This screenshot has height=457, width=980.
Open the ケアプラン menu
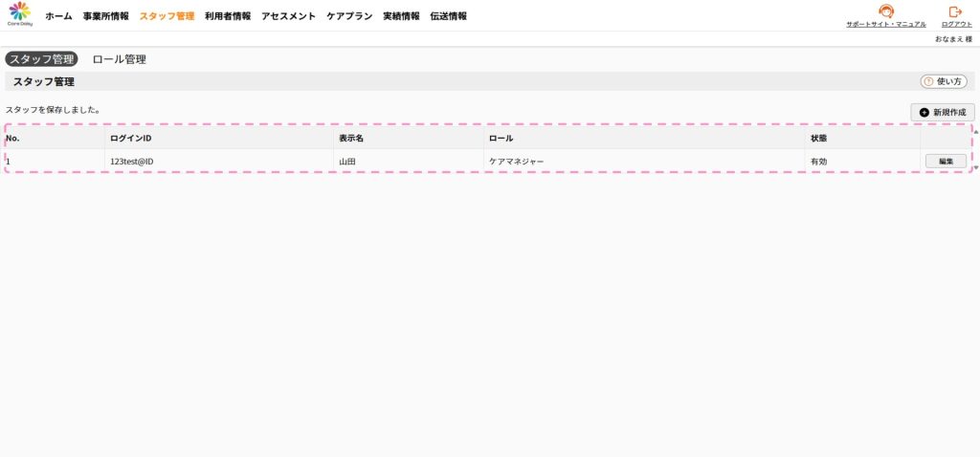tap(349, 16)
